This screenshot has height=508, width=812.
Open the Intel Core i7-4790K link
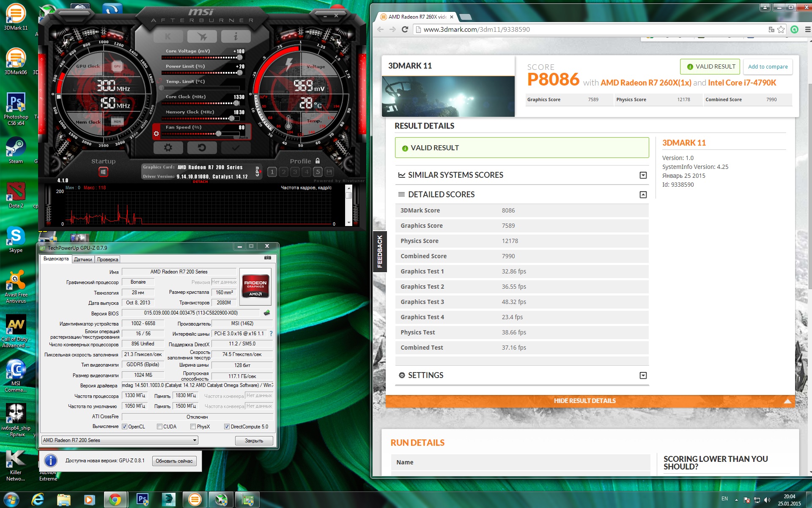(x=742, y=83)
